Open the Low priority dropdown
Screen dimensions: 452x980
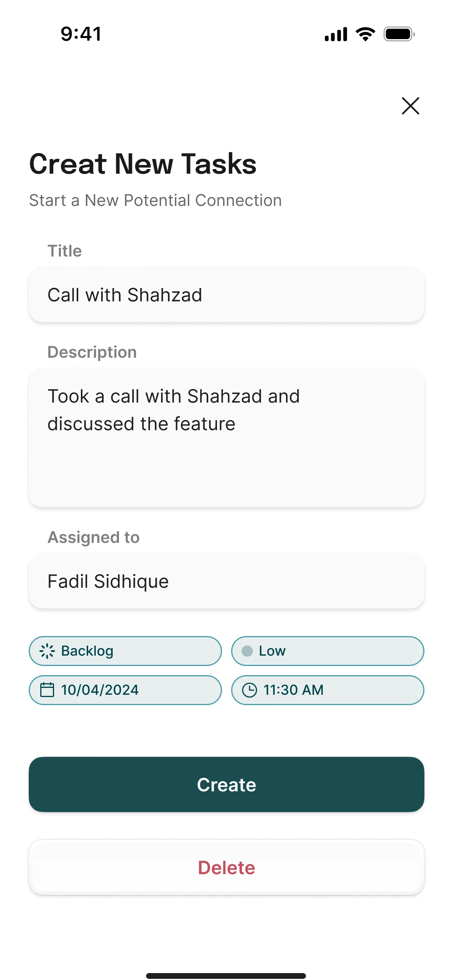tap(327, 651)
